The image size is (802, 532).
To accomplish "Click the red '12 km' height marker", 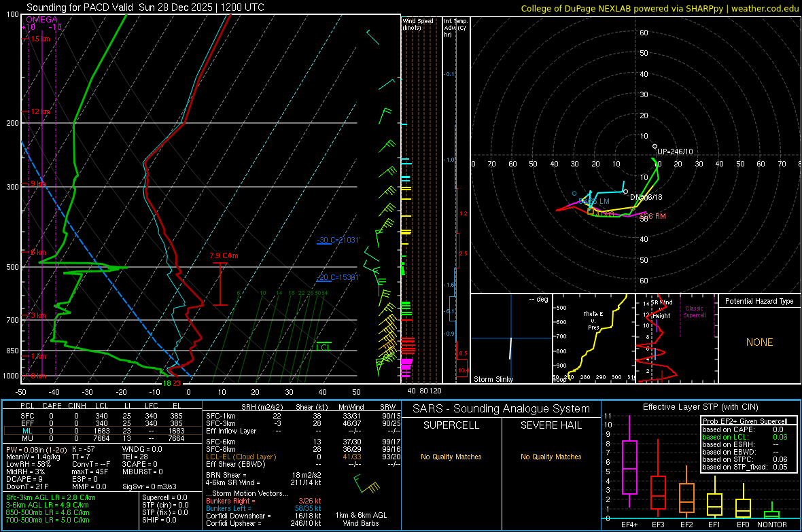I will click(x=40, y=111).
